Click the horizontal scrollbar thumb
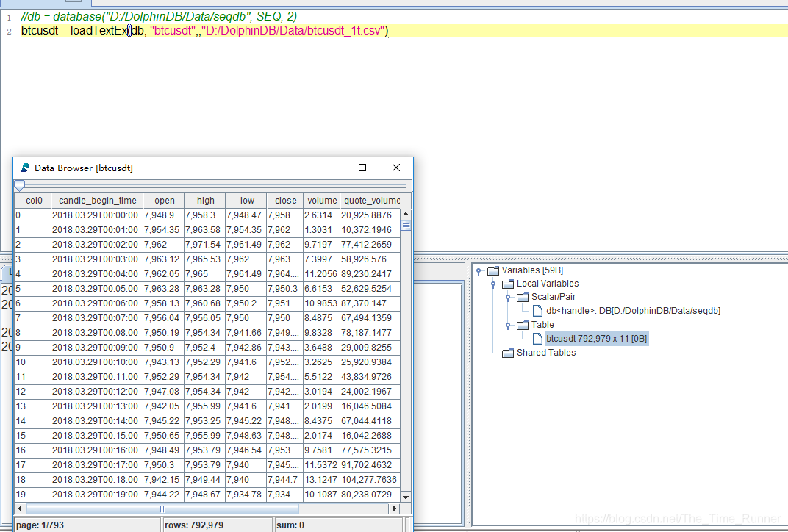 click(x=162, y=508)
